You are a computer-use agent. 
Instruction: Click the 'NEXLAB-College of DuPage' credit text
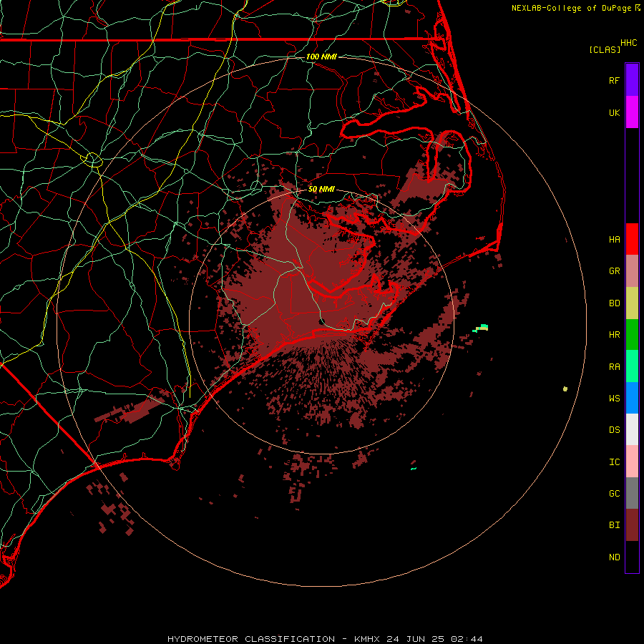[x=571, y=8]
